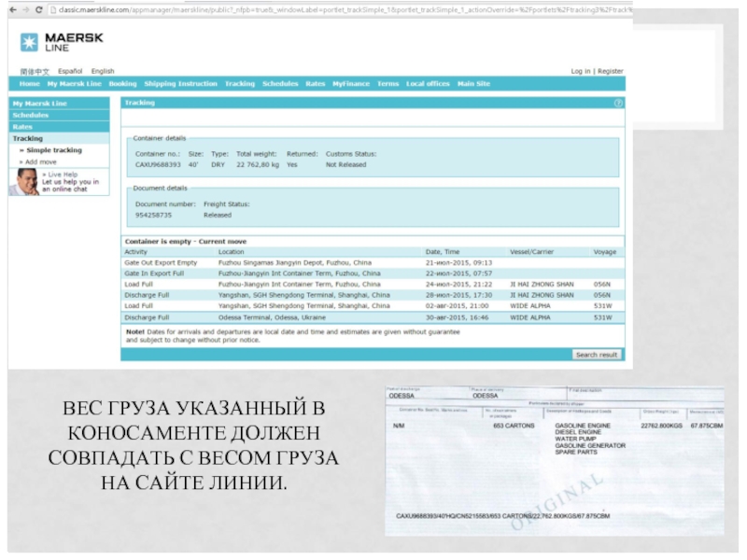Click the Register link
Screen dimensions: 747x560
pos(611,71)
